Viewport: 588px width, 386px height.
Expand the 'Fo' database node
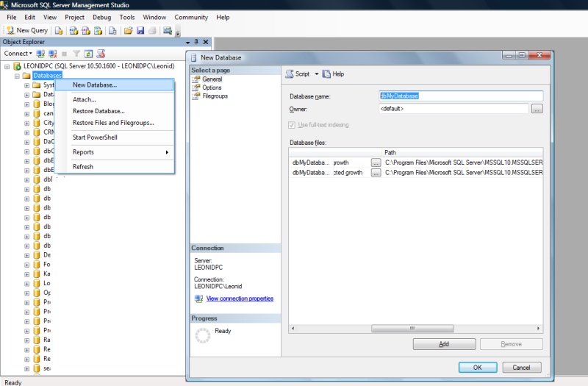click(26, 265)
